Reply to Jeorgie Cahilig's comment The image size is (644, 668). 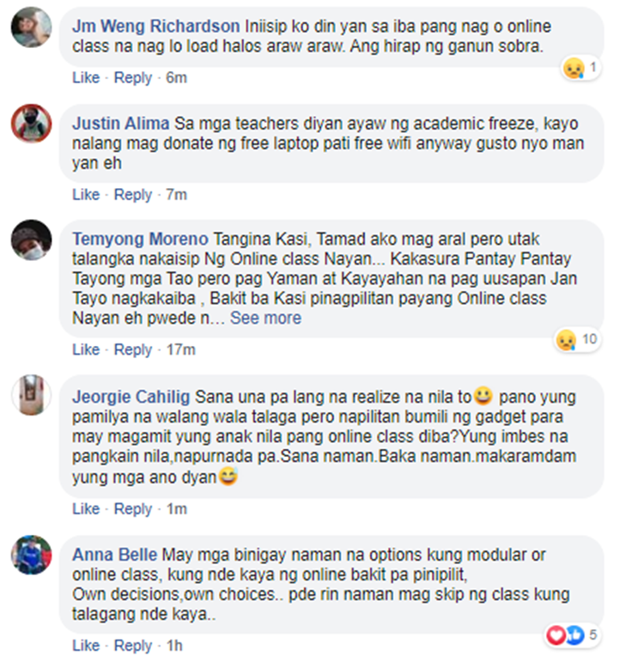132,509
